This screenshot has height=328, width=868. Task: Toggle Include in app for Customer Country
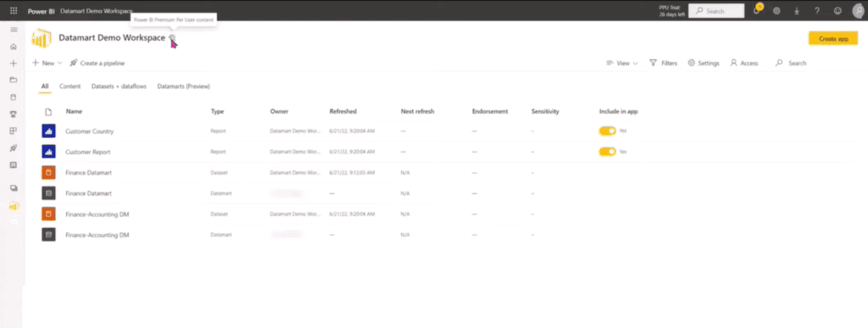(x=607, y=131)
